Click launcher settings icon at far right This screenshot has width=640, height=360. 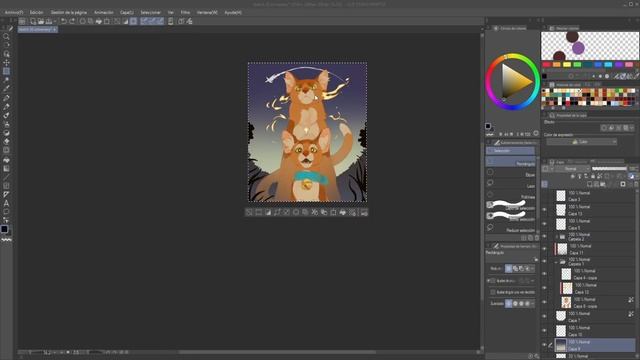(x=364, y=212)
